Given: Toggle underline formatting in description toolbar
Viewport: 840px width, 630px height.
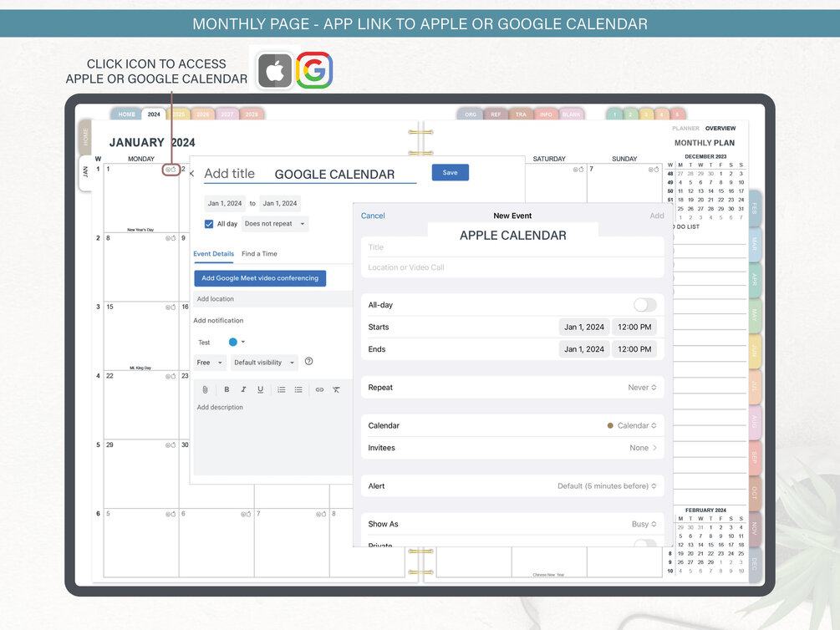Looking at the screenshot, I should pyautogui.click(x=260, y=389).
